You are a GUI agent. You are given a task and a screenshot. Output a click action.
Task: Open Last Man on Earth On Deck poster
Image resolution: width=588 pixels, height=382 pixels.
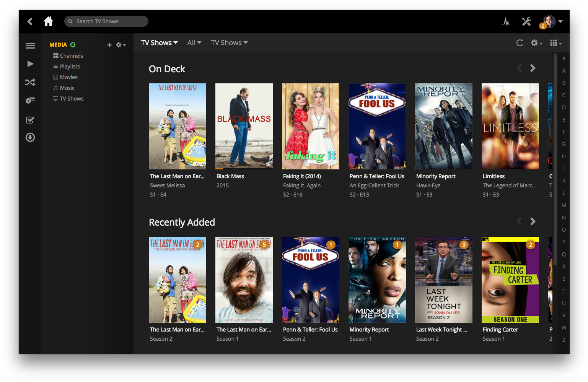[178, 126]
